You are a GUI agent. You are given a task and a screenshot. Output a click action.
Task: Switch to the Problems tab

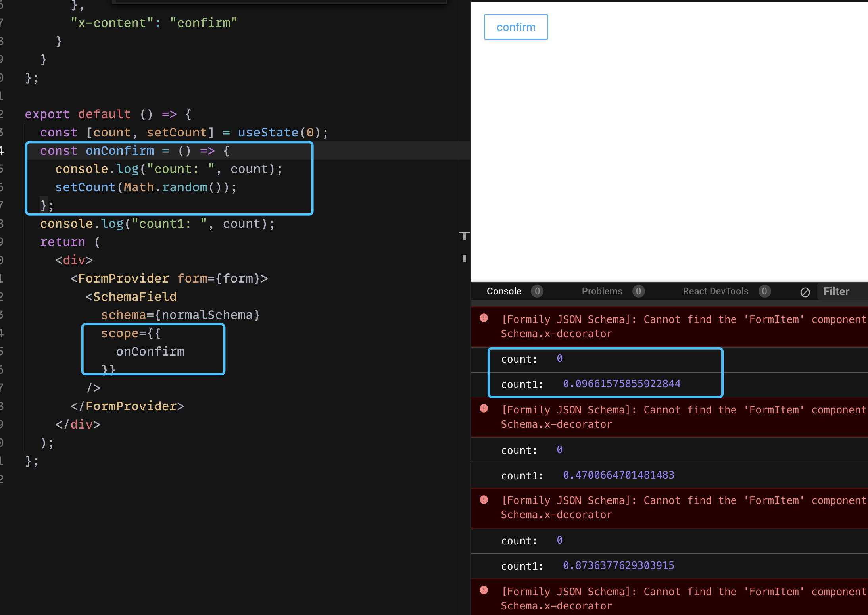602,291
